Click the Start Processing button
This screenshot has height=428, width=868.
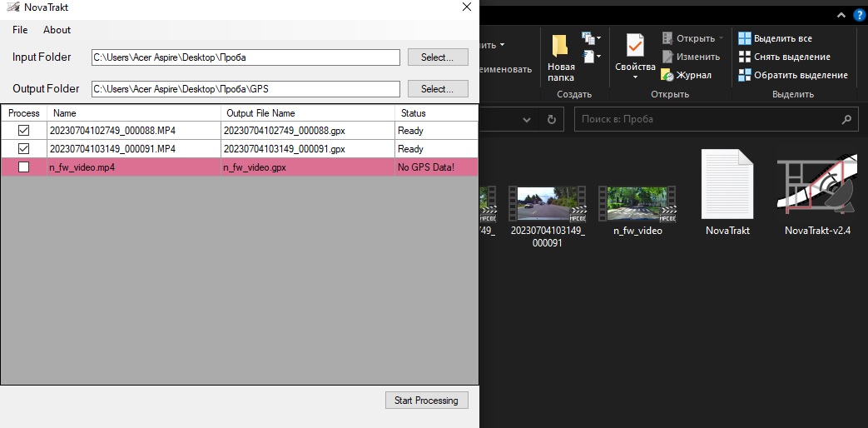point(426,401)
